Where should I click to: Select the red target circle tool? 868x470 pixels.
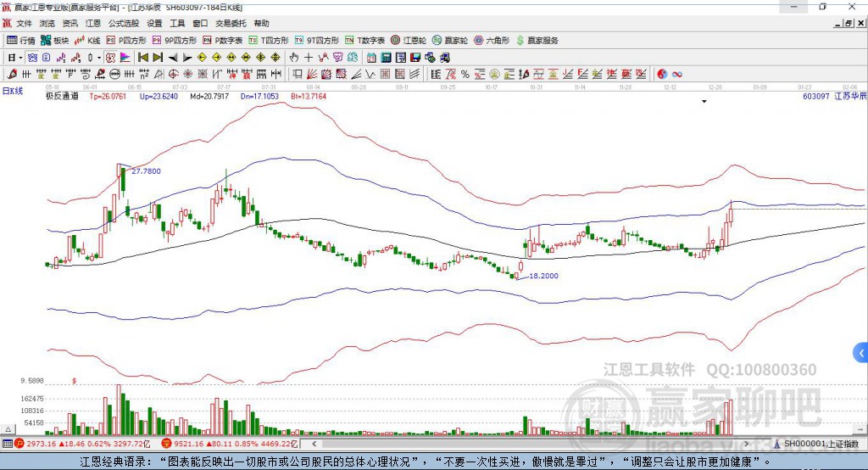[173, 74]
